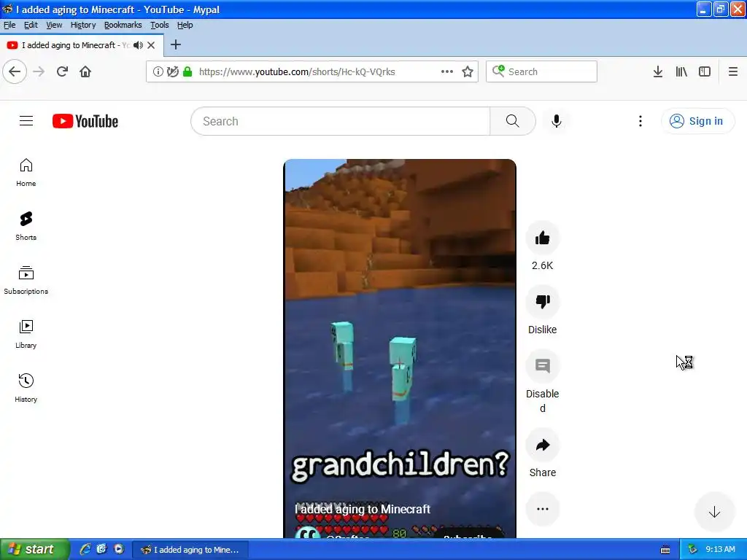Open the Windows start menu
This screenshot has width=747, height=560.
pyautogui.click(x=35, y=549)
